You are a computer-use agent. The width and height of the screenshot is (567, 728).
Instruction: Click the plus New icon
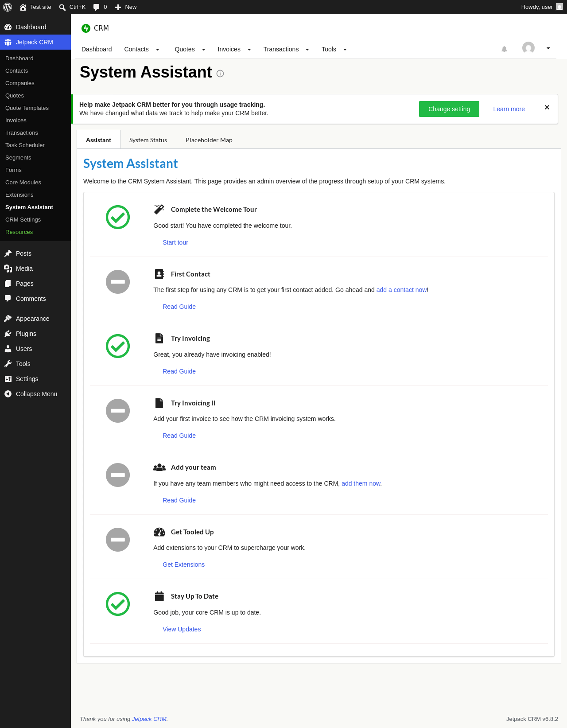coord(118,7)
